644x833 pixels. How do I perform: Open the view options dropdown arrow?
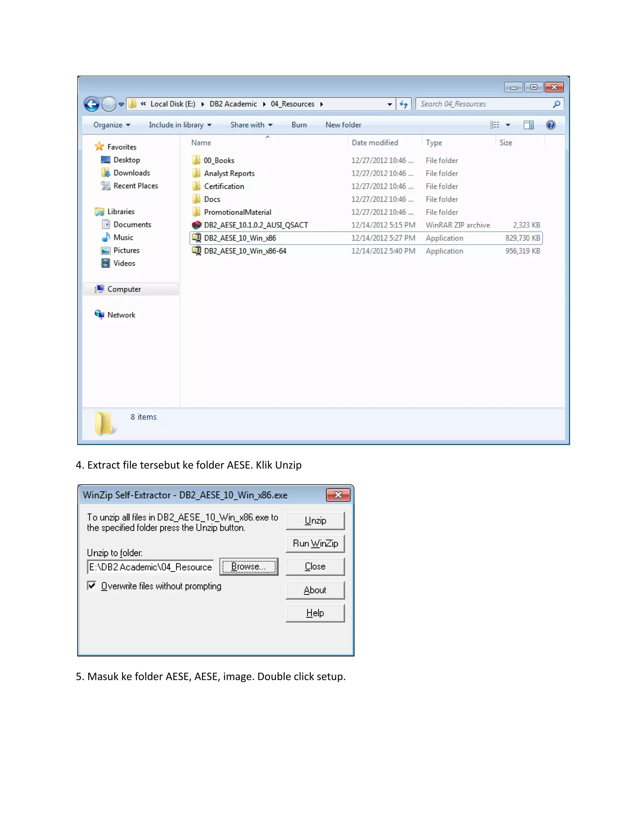508,125
